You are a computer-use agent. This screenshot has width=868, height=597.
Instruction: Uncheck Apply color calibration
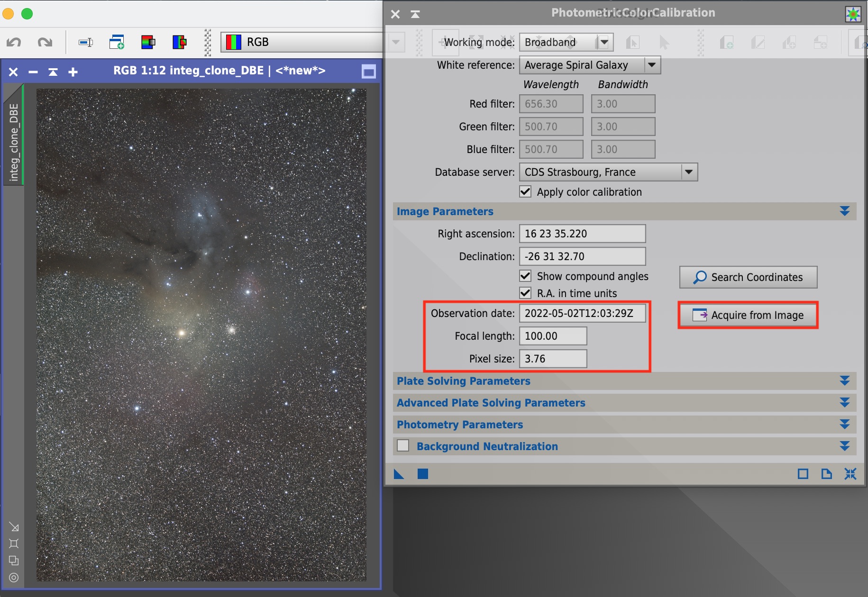tap(525, 192)
